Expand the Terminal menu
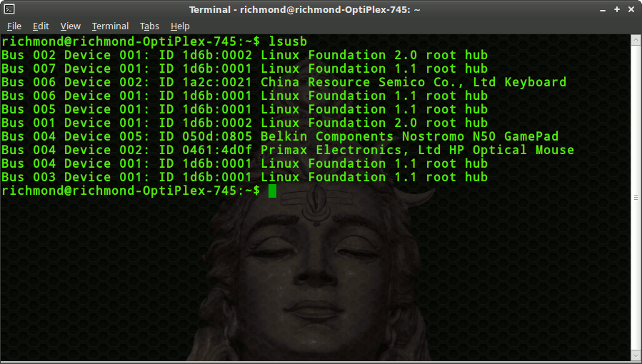The height and width of the screenshot is (364, 642). point(110,26)
